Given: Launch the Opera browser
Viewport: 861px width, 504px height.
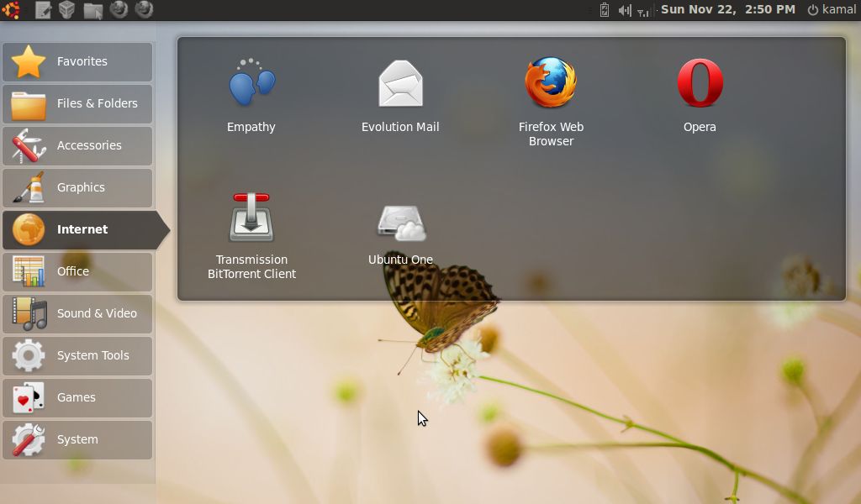Looking at the screenshot, I should (x=700, y=95).
